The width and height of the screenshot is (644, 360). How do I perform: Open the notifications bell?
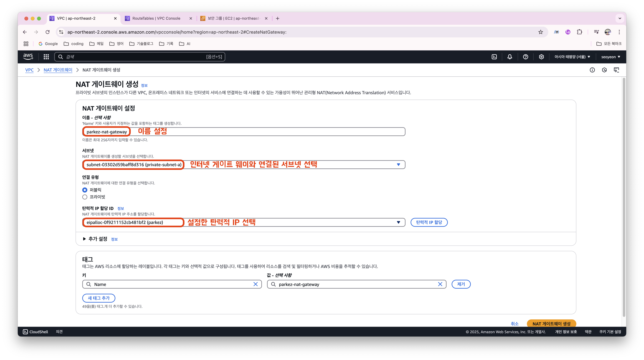[x=509, y=57]
